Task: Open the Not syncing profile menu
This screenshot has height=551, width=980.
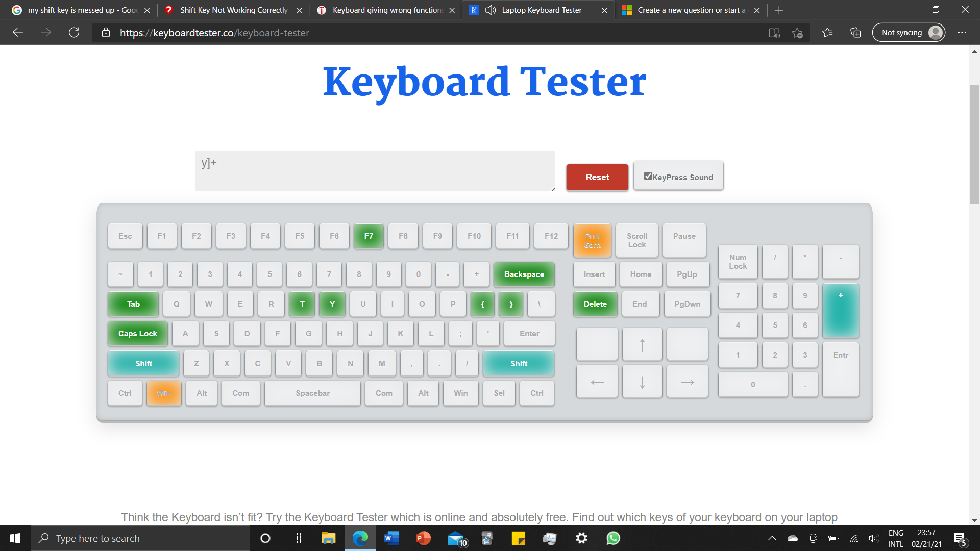Action: pos(909,33)
